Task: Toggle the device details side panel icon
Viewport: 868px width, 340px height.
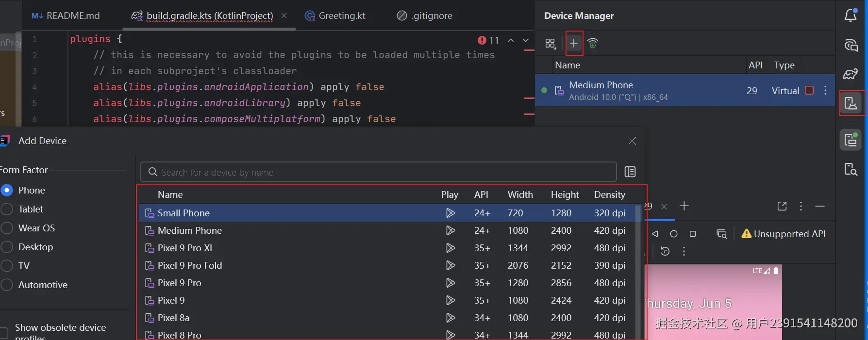Action: tap(630, 172)
